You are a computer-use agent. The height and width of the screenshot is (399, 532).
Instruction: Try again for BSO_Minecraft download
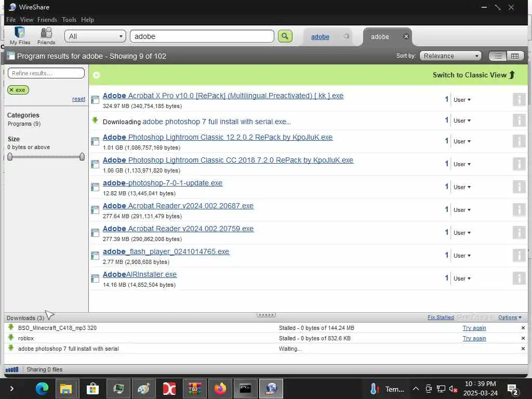pyautogui.click(x=474, y=328)
